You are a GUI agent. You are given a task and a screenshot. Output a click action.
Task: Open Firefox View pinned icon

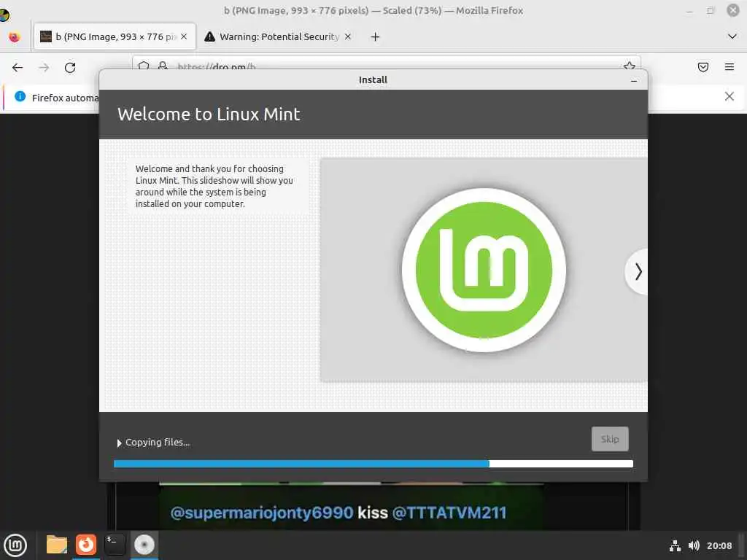coord(15,36)
